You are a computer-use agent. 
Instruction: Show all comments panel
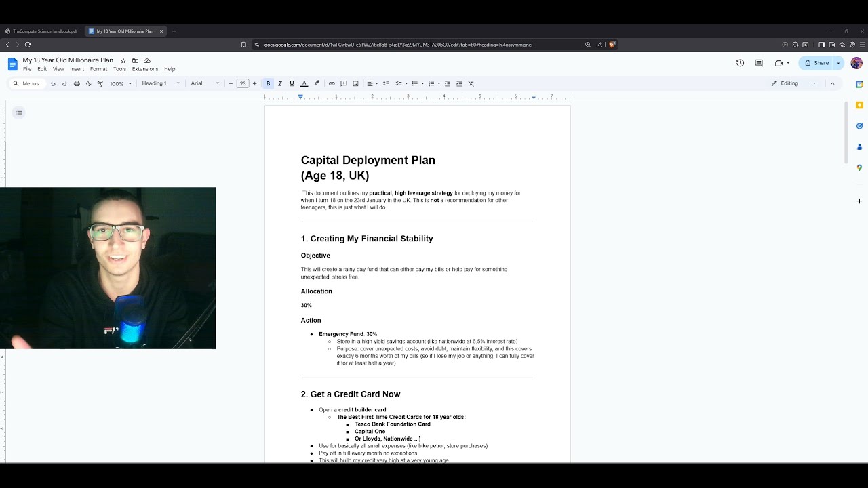point(759,63)
